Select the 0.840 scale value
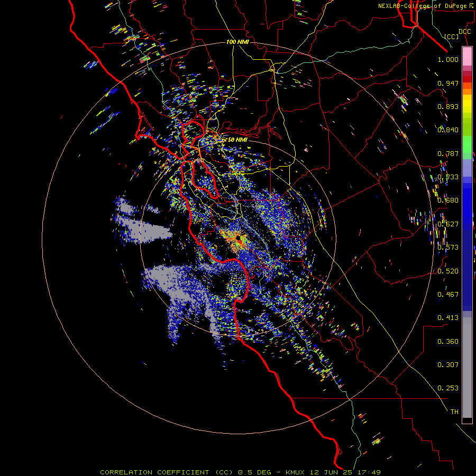Image resolution: width=476 pixels, height=476 pixels. coord(448,130)
